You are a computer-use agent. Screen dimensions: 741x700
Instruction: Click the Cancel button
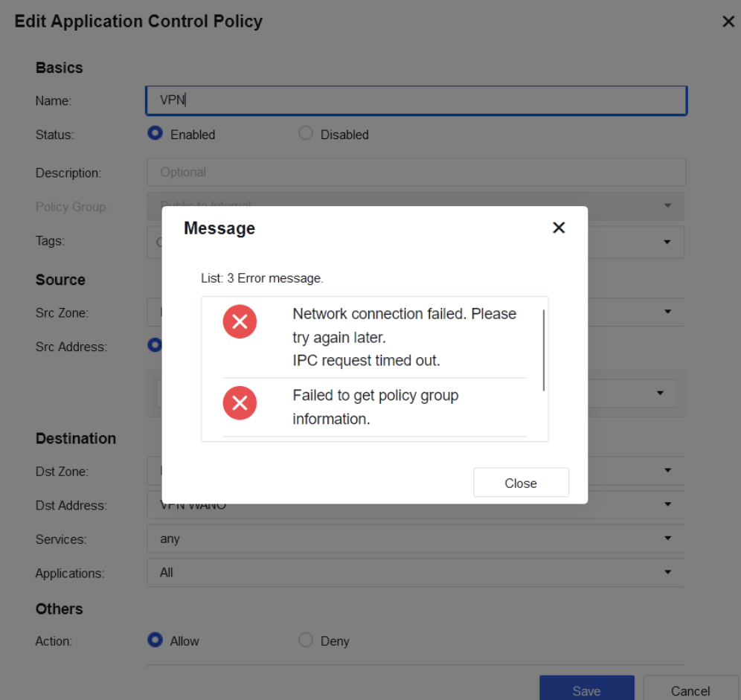pyautogui.click(x=690, y=690)
